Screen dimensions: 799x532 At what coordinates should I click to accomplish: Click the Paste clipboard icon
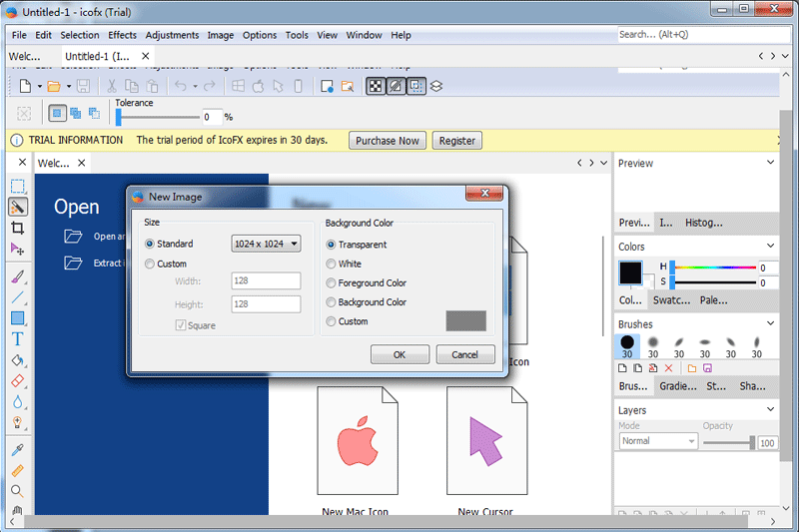pyautogui.click(x=153, y=86)
